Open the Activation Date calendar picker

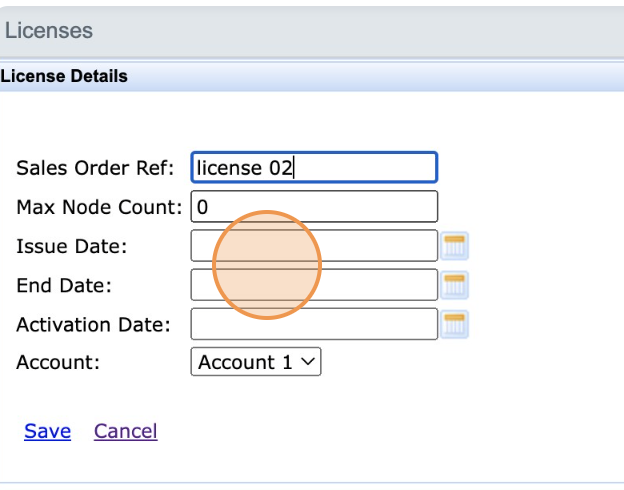click(x=456, y=324)
